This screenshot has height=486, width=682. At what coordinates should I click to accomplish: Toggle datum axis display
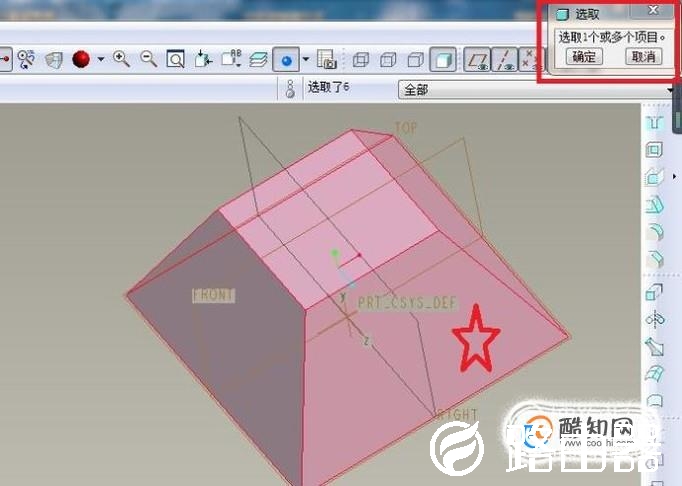[506, 60]
